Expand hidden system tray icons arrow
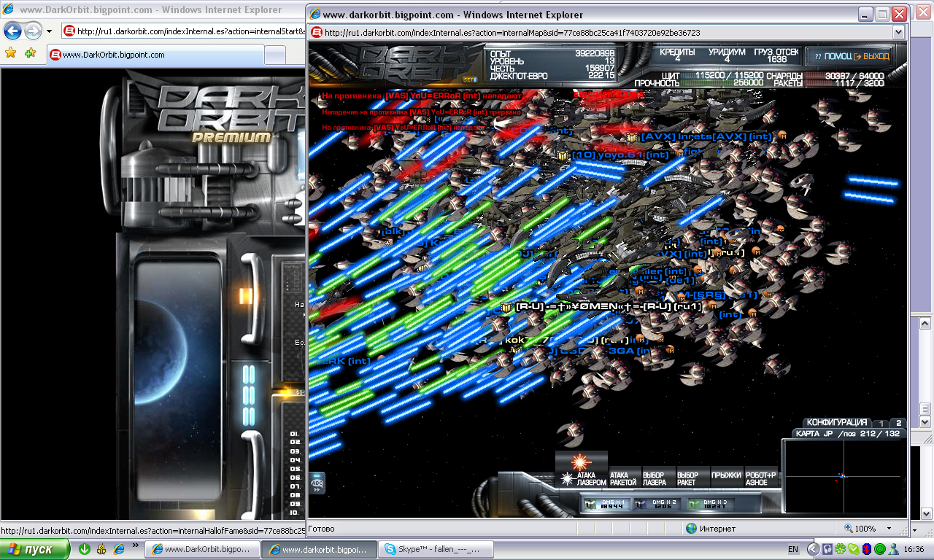The image size is (934, 560). (813, 549)
